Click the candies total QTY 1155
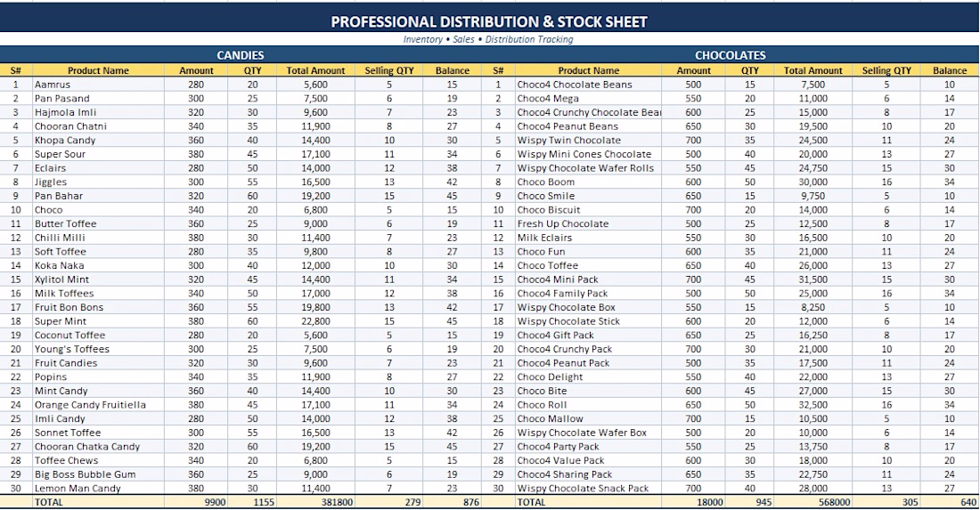This screenshot has height=510, width=980. (252, 502)
